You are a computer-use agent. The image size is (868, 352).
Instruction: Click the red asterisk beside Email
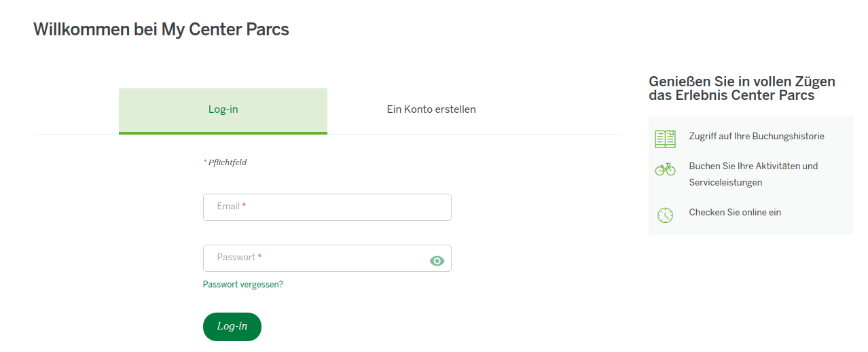coord(244,205)
